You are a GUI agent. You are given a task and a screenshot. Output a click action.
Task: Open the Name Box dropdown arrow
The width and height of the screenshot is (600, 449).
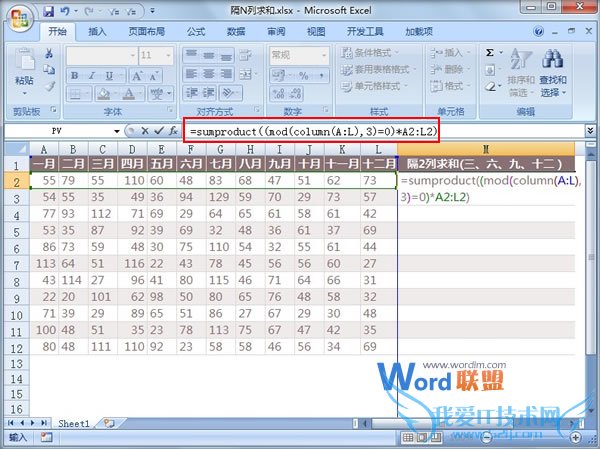[117, 131]
